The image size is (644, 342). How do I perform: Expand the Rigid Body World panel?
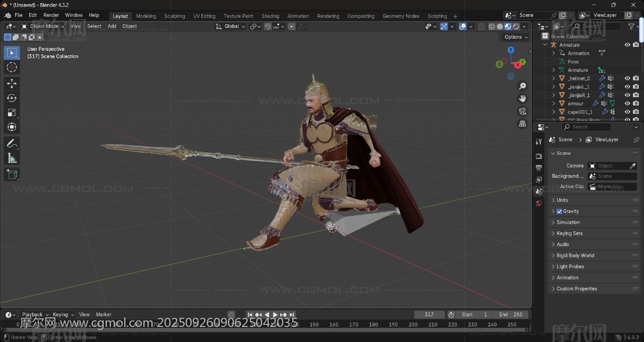point(575,255)
